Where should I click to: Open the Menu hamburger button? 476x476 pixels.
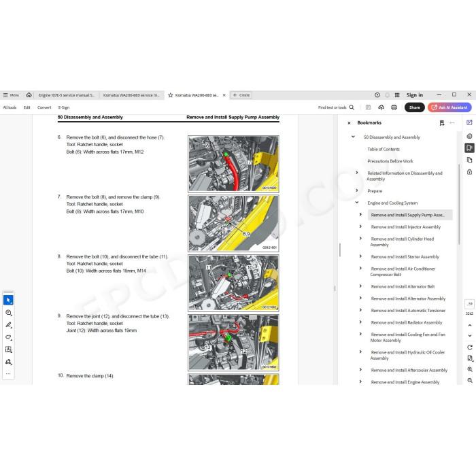click(x=11, y=95)
